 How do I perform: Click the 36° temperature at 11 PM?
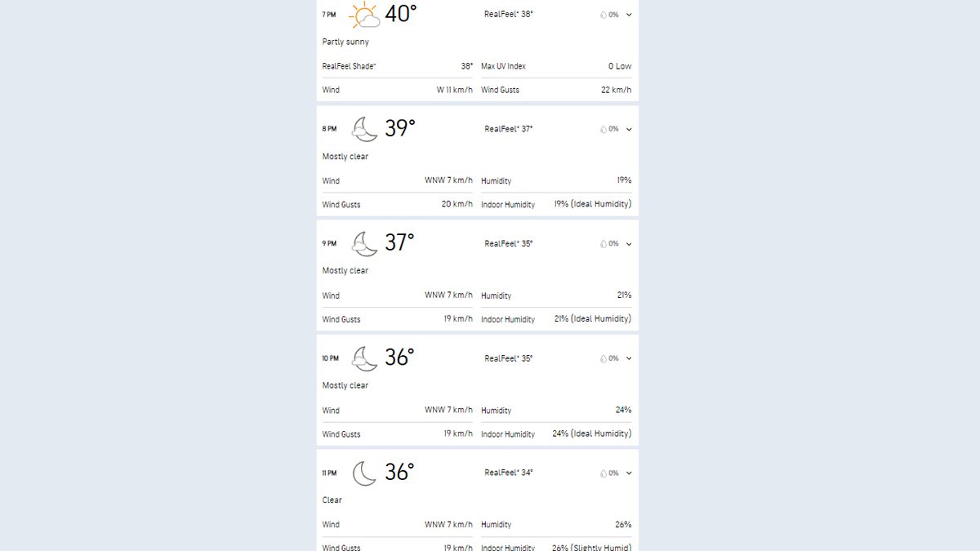click(x=399, y=472)
